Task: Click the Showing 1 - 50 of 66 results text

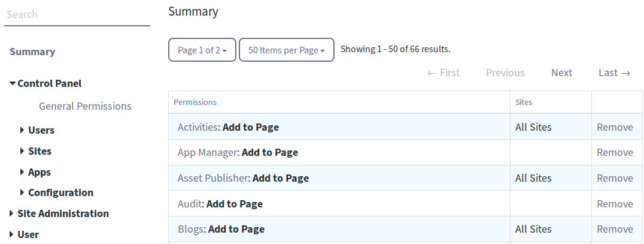Action: point(396,49)
